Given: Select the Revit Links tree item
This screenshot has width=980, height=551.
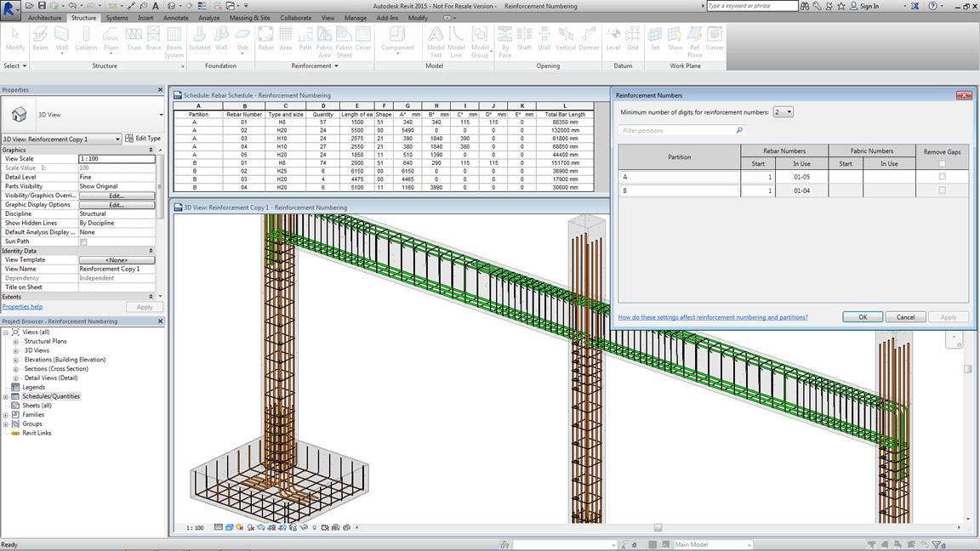Looking at the screenshot, I should click(x=37, y=433).
